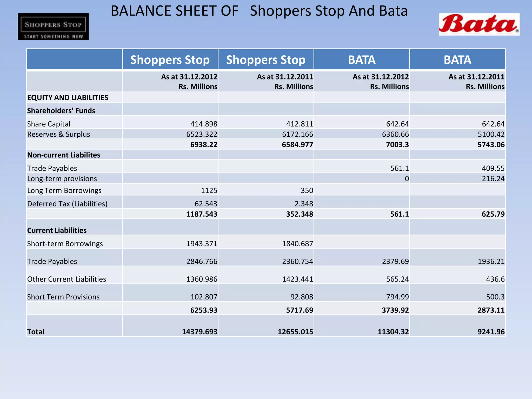Viewport: 532px width, 399px height.
Task: Select the second Shoppers Stop column header
Action: 266,60
